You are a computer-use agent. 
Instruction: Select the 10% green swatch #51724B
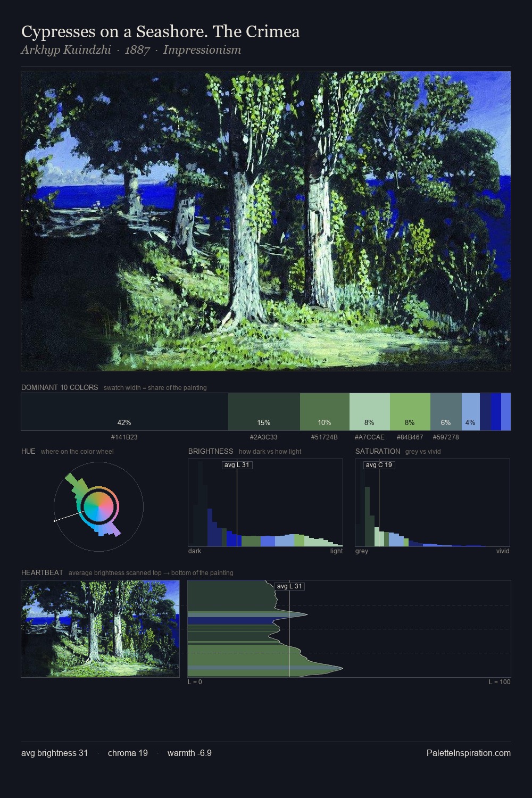[325, 412]
